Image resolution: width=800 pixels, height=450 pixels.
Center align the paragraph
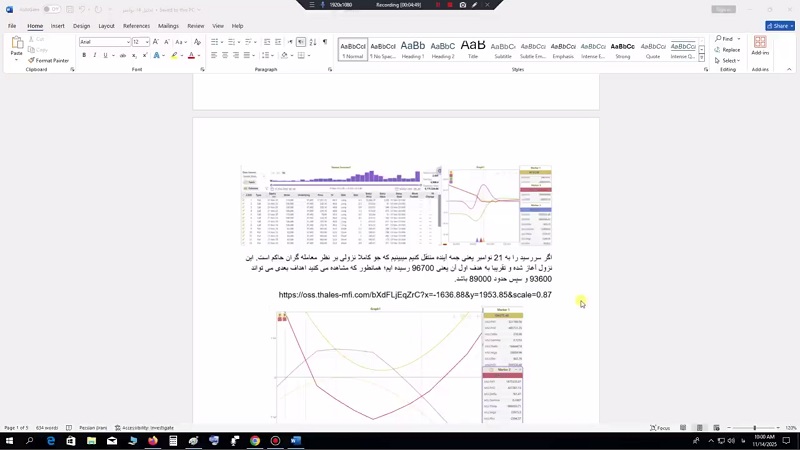pyautogui.click(x=225, y=55)
